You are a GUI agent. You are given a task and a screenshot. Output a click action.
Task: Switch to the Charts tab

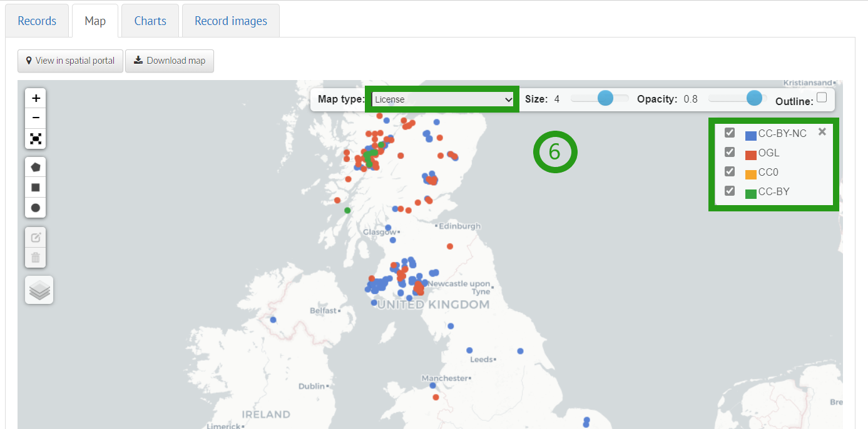click(x=150, y=20)
